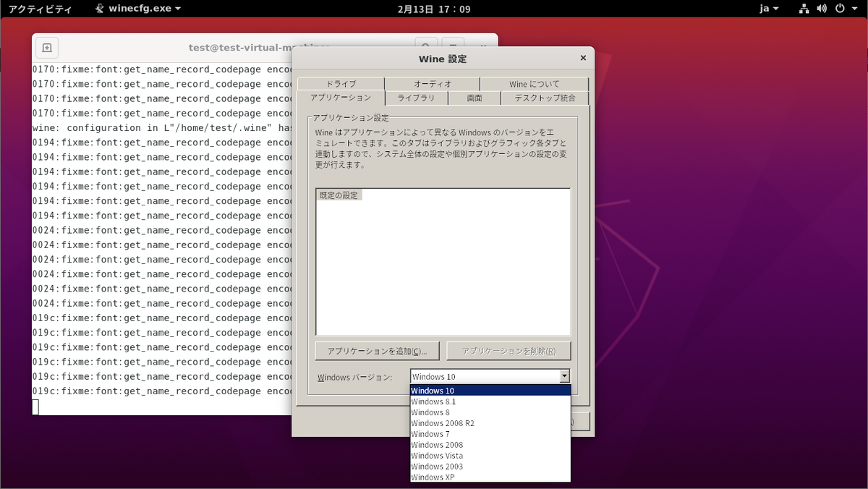Click the terminal line about configuration in .wine

163,128
